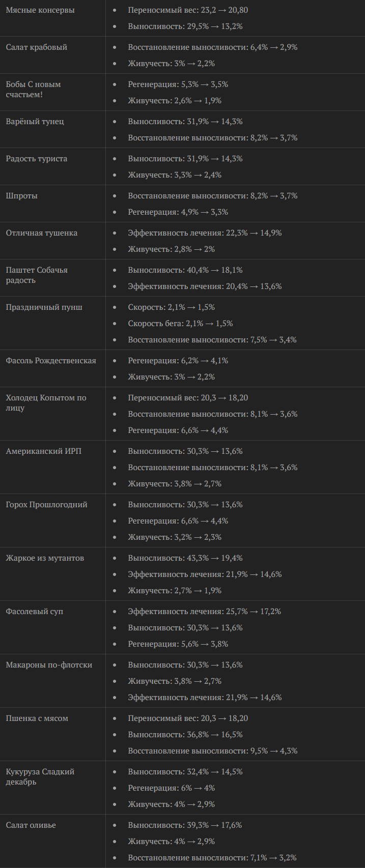Click the Салат оливье item name
The image size is (365, 868).
click(31, 825)
